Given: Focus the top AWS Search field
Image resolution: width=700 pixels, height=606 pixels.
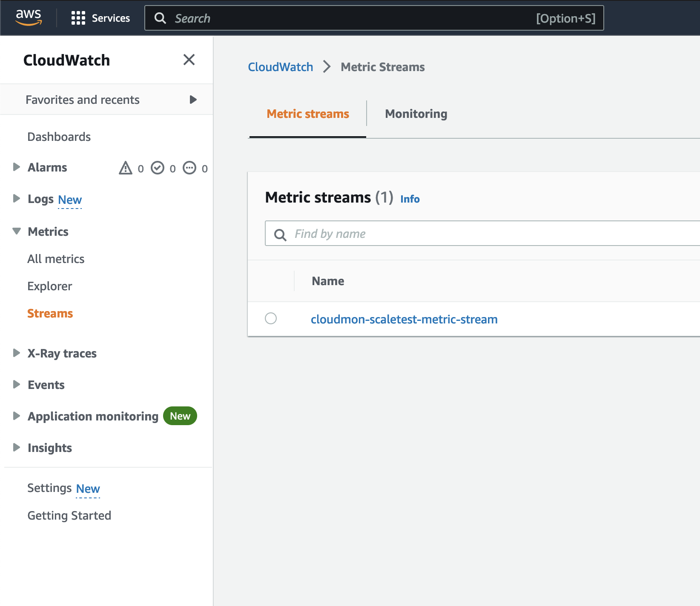Looking at the screenshot, I should pos(374,18).
